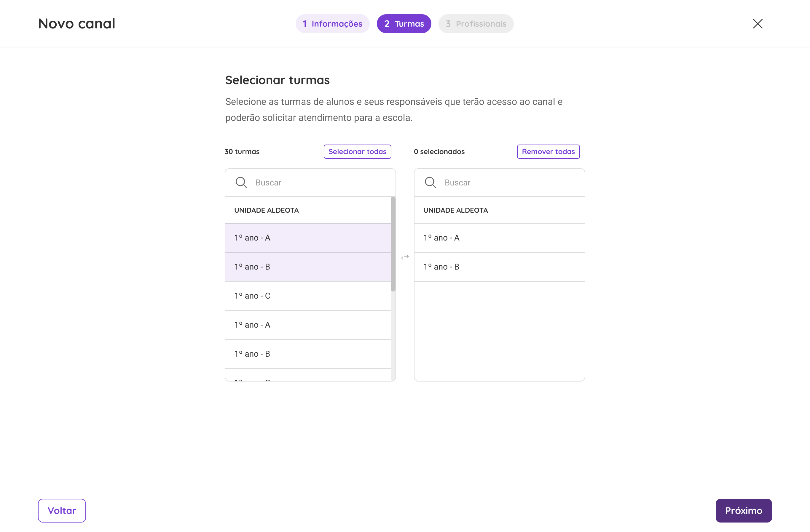Remove 1º ano - A from selected list
Image resolution: width=810 pixels, height=532 pixels.
(499, 238)
